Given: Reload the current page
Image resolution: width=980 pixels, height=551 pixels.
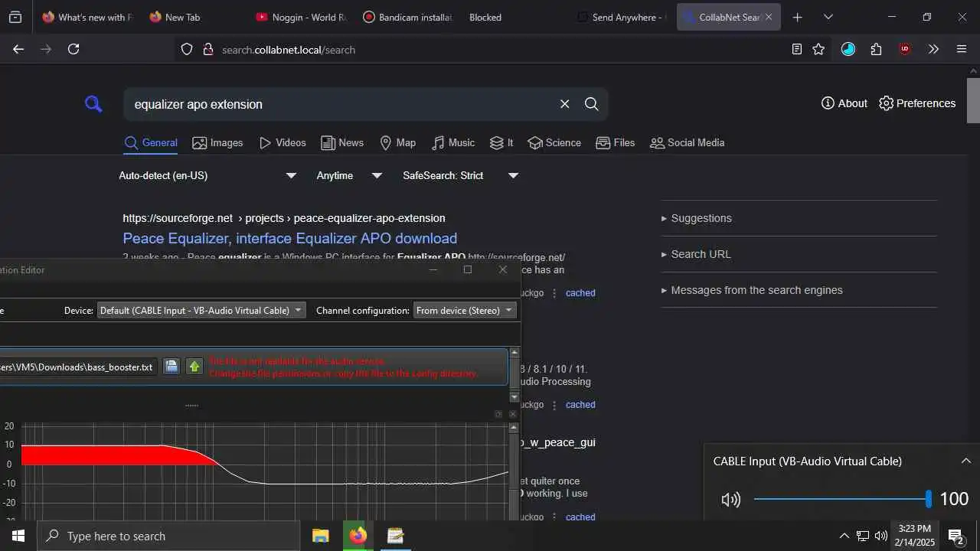Looking at the screenshot, I should (73, 49).
